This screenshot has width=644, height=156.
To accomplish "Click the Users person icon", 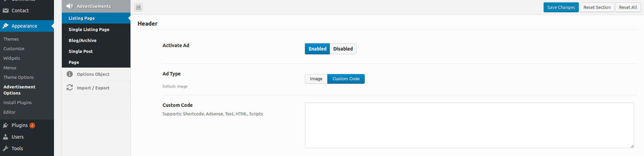I will [x=5, y=137].
